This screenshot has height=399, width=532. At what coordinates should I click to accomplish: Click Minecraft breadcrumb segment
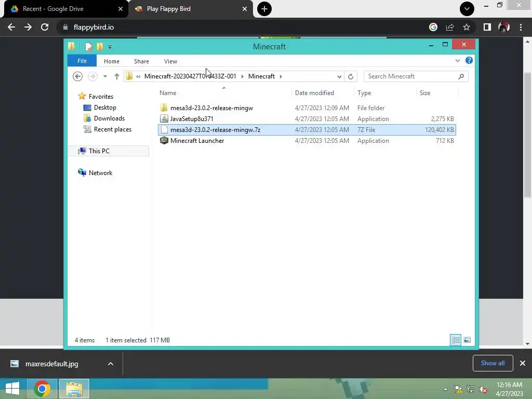[x=261, y=76]
